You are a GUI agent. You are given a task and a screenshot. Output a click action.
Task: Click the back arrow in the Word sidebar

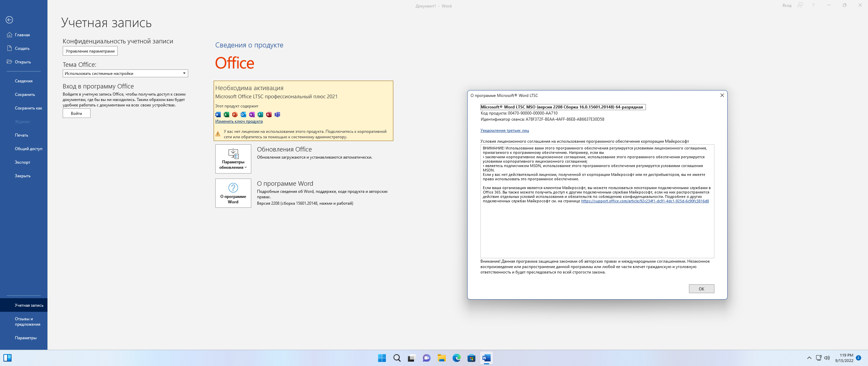9,20
